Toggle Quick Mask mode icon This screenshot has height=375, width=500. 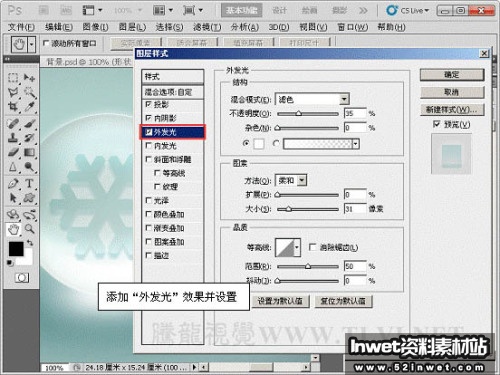coord(22,278)
